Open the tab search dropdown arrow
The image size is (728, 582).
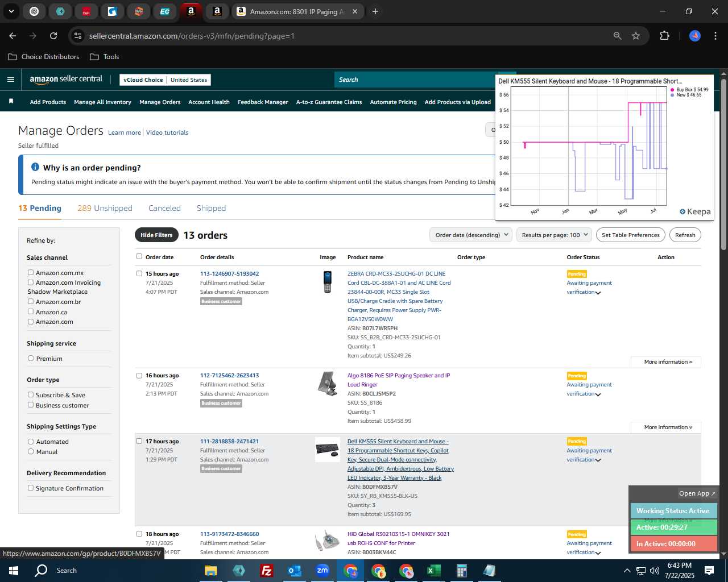tap(11, 11)
